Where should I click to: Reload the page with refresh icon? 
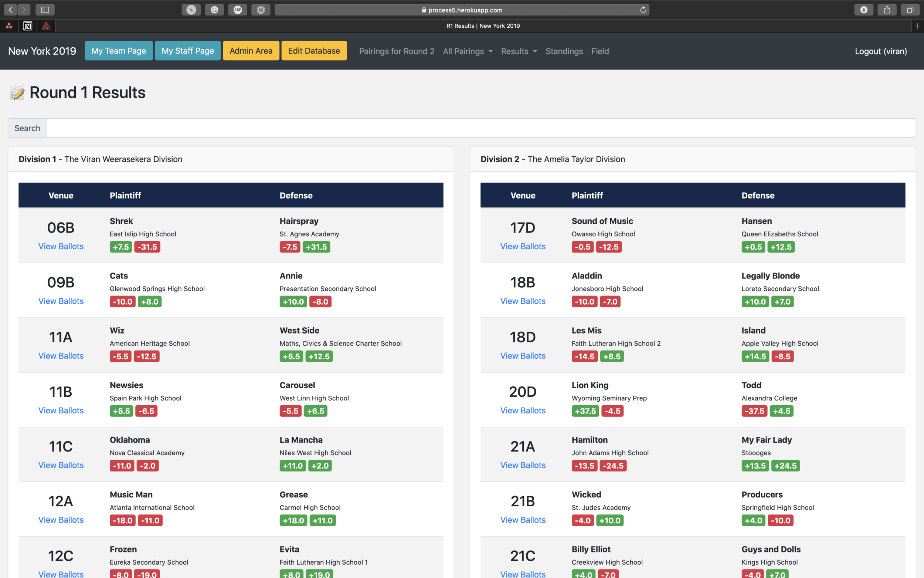[x=643, y=10]
